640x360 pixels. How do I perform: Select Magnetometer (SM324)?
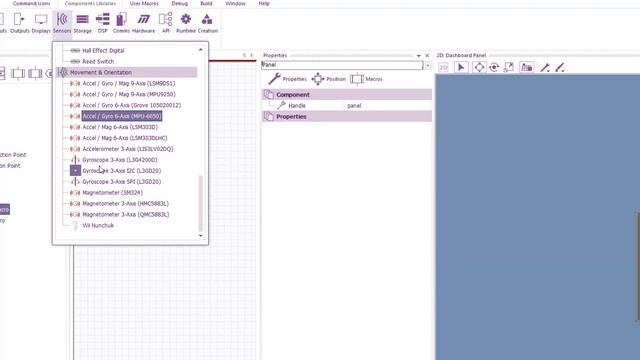[x=112, y=193]
